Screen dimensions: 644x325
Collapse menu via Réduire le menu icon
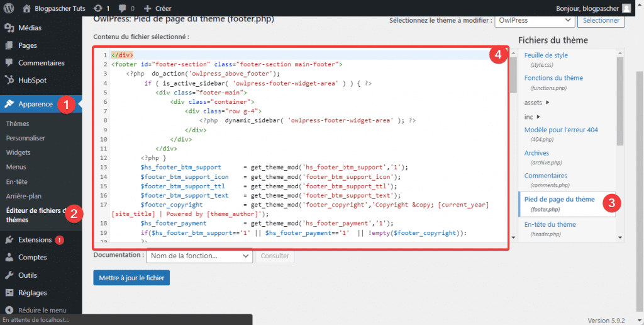click(9, 310)
